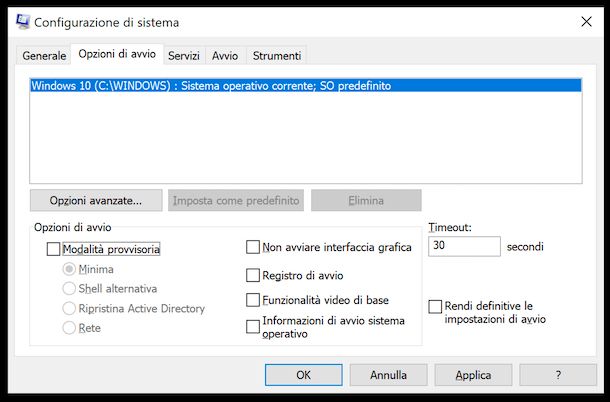The image size is (610, 402).
Task: Enable Registro di avvio checkbox
Action: point(253,276)
